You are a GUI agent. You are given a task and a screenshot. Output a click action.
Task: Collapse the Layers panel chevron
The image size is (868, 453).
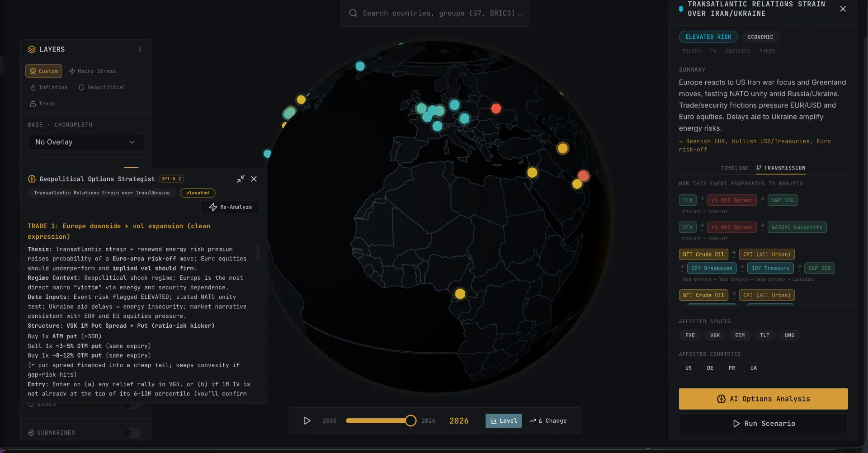pyautogui.click(x=140, y=49)
